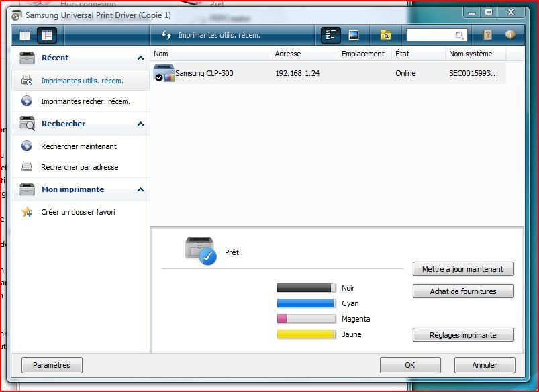Open Imprimantes recher. récem. in sidebar
Image resolution: width=539 pixels, height=392 pixels.
(81, 101)
